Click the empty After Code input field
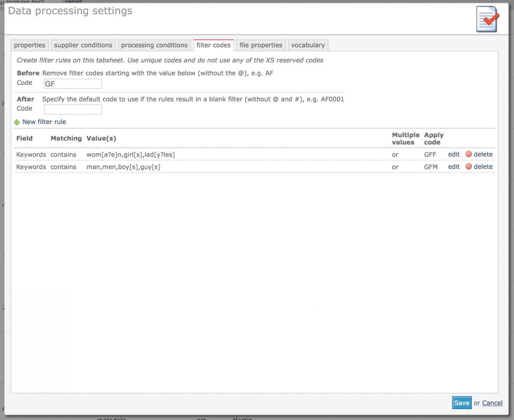The width and height of the screenshot is (514, 420). tap(72, 109)
